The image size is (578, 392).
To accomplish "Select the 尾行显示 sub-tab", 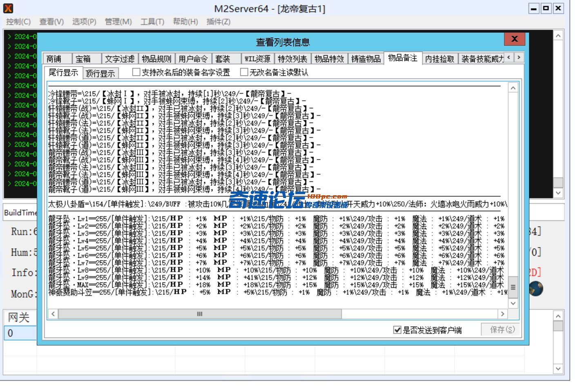I will pyautogui.click(x=63, y=72).
